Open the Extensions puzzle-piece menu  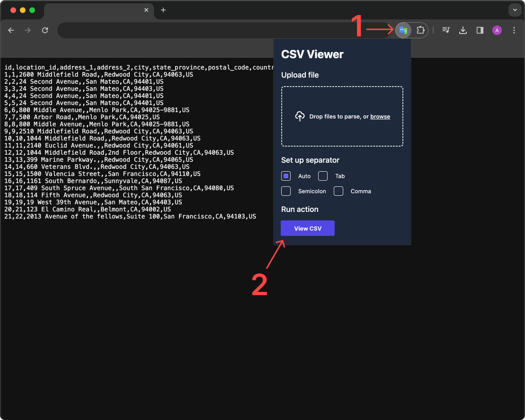[420, 30]
